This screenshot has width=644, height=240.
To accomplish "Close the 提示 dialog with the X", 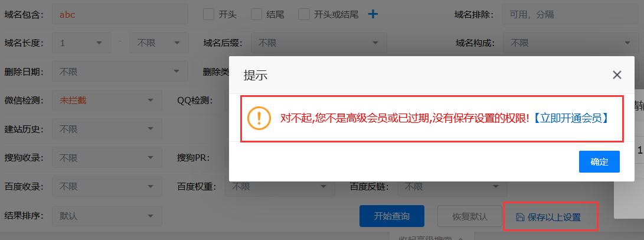I will [x=616, y=75].
